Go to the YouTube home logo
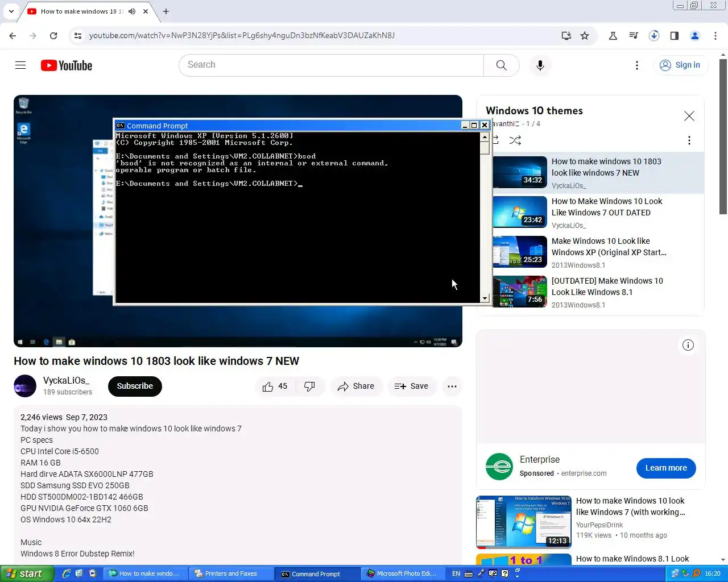The height and width of the screenshot is (582, 728). point(67,65)
